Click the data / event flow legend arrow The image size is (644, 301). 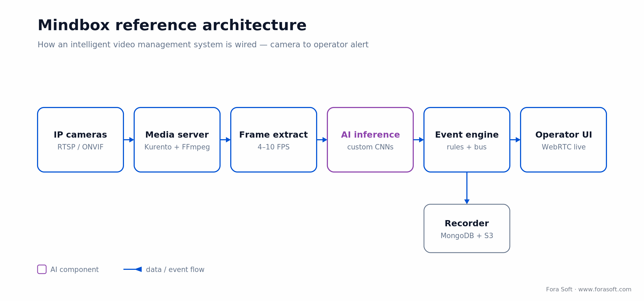[133, 269]
